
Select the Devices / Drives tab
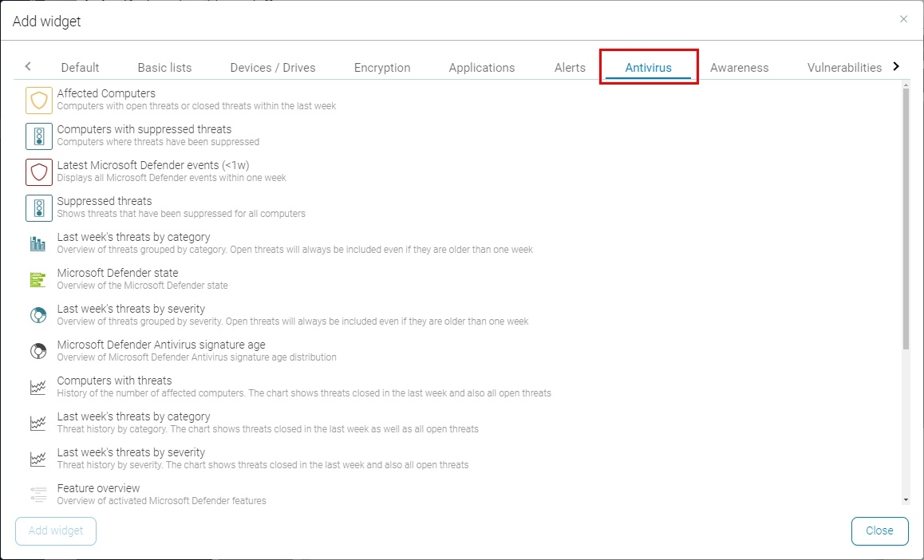pos(273,68)
